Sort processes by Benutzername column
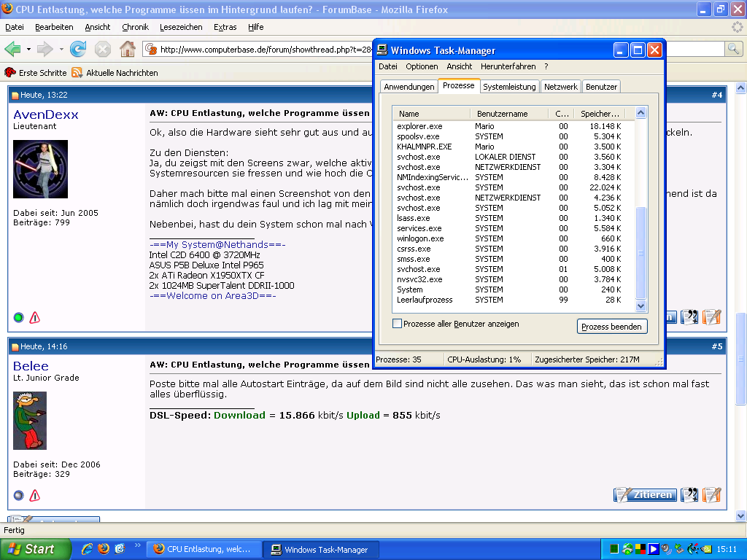The image size is (747, 560). (x=508, y=114)
